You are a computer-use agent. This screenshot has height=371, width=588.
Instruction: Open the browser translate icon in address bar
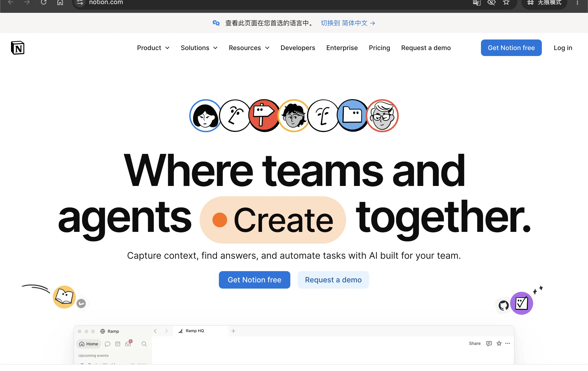(476, 3)
